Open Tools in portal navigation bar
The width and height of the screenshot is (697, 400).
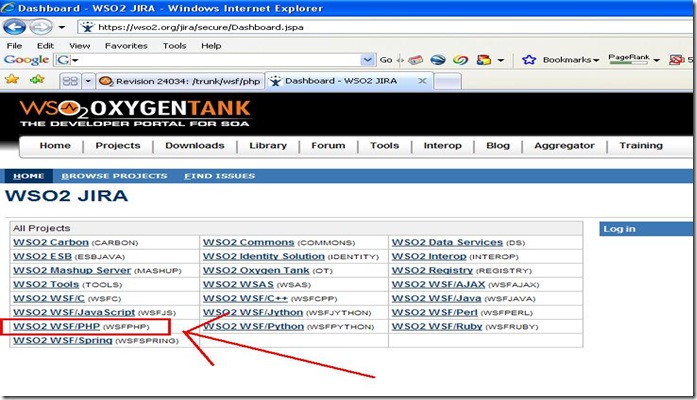(385, 145)
